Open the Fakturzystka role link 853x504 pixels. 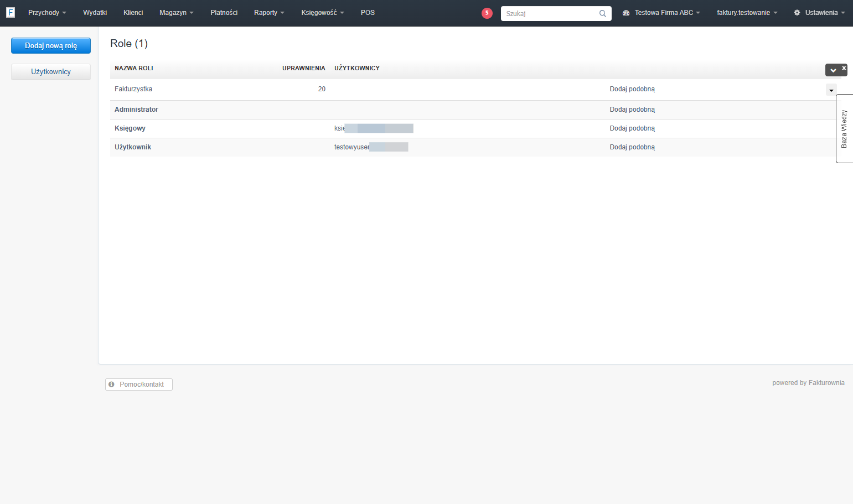133,89
